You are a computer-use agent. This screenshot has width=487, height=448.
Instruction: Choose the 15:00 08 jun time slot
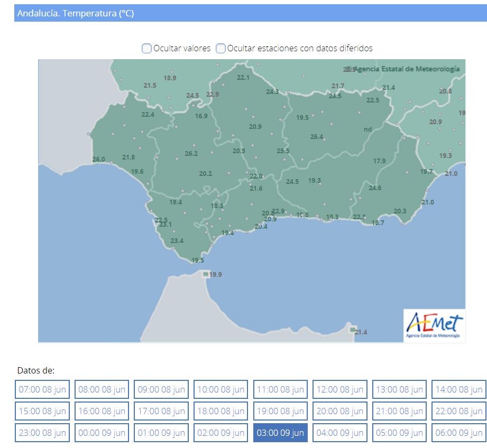click(42, 411)
